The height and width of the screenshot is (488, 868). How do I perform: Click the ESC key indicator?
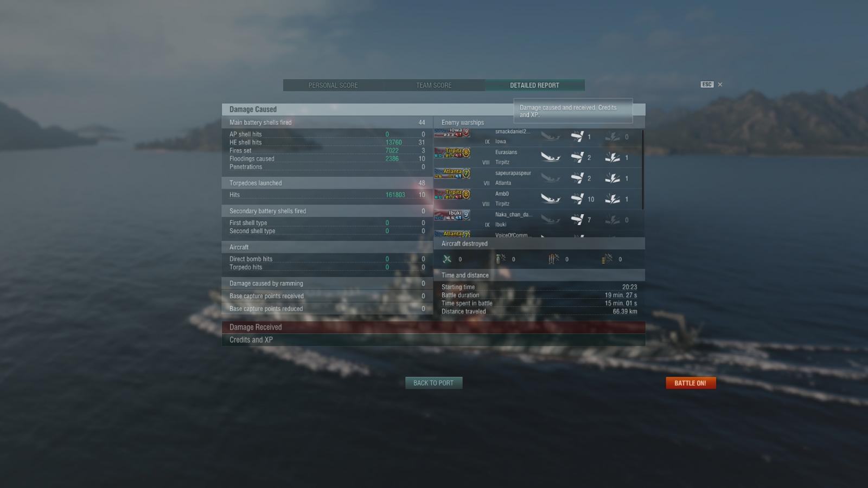click(x=706, y=85)
